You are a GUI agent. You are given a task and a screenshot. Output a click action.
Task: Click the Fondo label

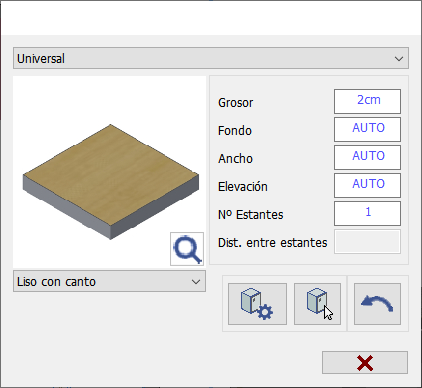click(235, 131)
